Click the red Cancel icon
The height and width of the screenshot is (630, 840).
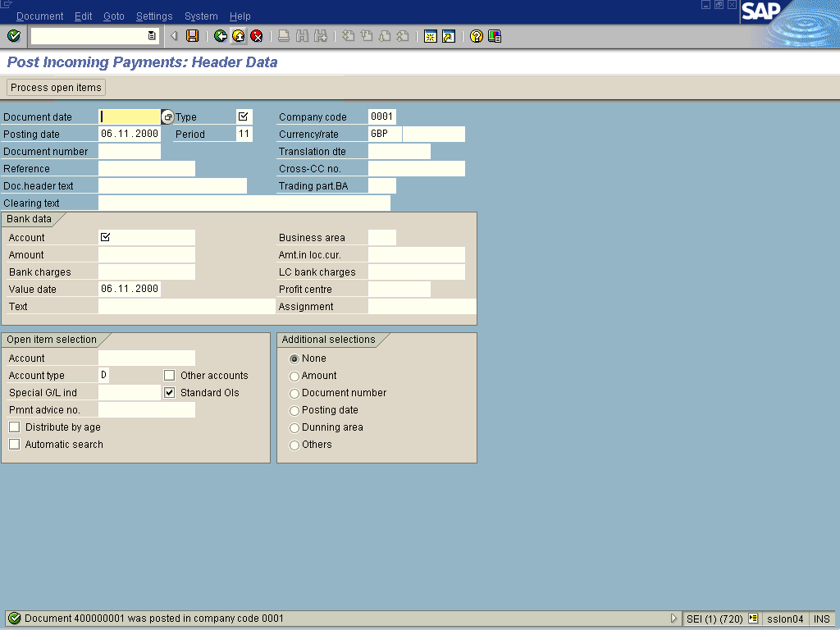coord(256,36)
